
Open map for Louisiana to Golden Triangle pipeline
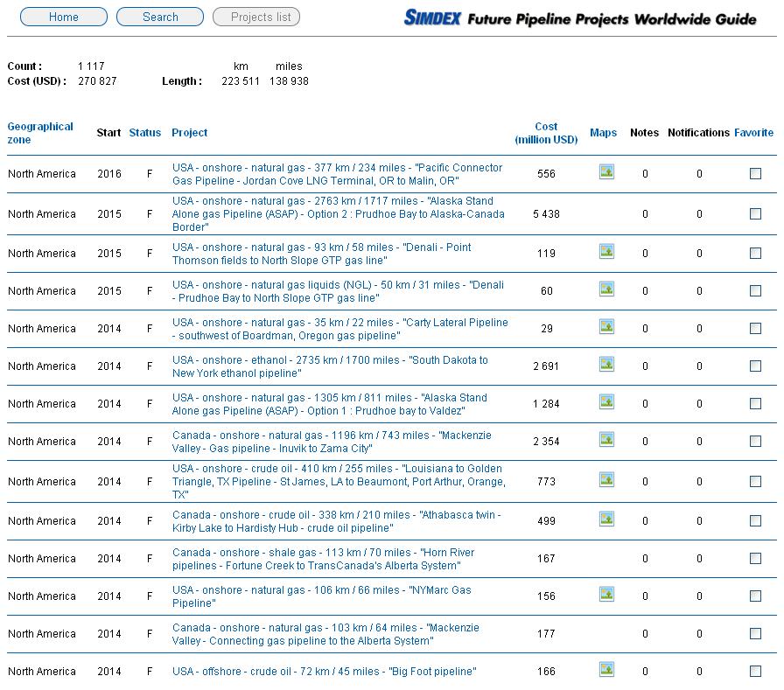click(x=606, y=479)
